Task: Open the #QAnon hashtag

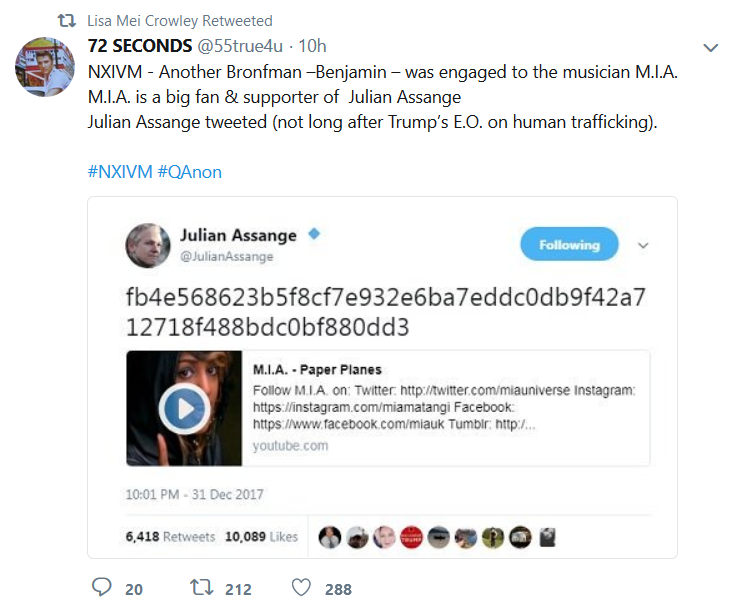Action: tap(189, 172)
